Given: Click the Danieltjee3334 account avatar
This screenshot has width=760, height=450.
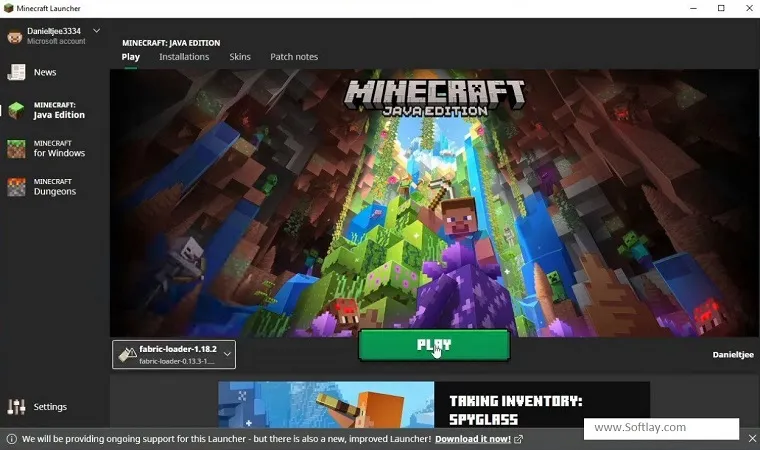Looking at the screenshot, I should tap(15, 36).
